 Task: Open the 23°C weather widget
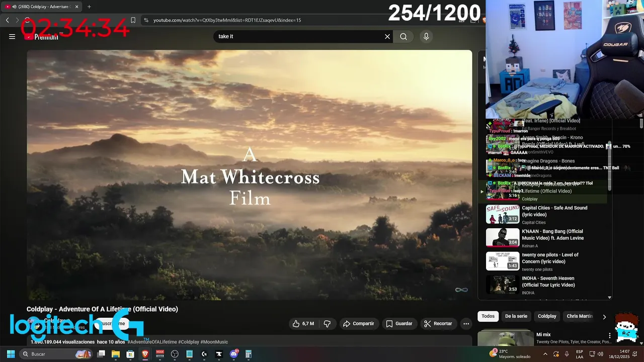[510, 354]
